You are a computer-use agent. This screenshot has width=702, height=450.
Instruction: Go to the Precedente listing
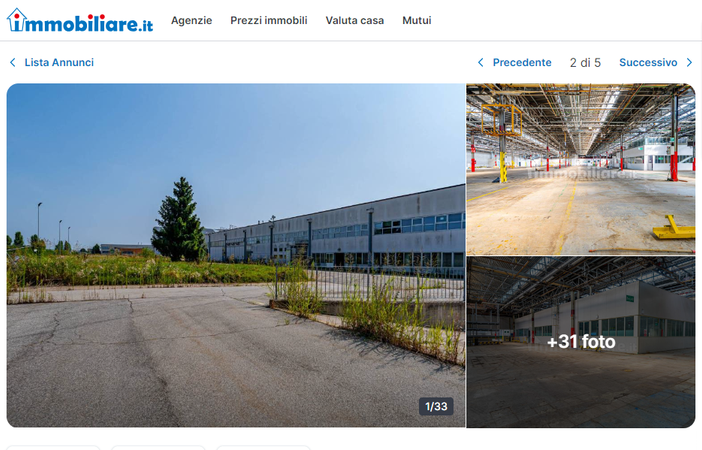pyautogui.click(x=522, y=63)
